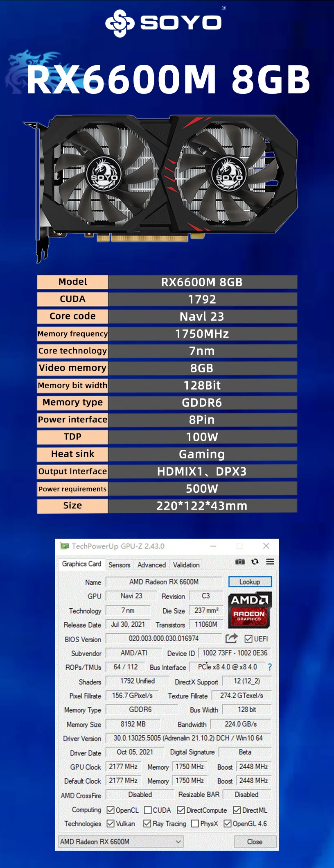Toggle the DirectML checkbox
334x868 pixels.
tap(237, 810)
